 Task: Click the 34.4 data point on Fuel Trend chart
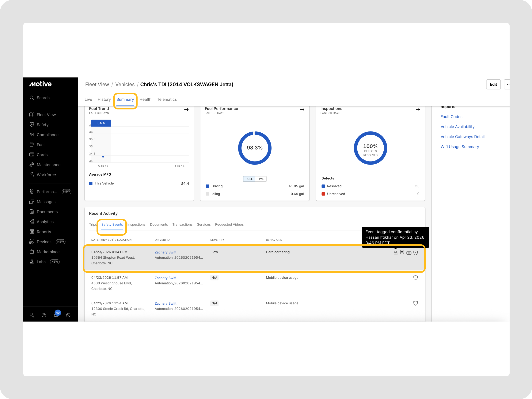[103, 157]
